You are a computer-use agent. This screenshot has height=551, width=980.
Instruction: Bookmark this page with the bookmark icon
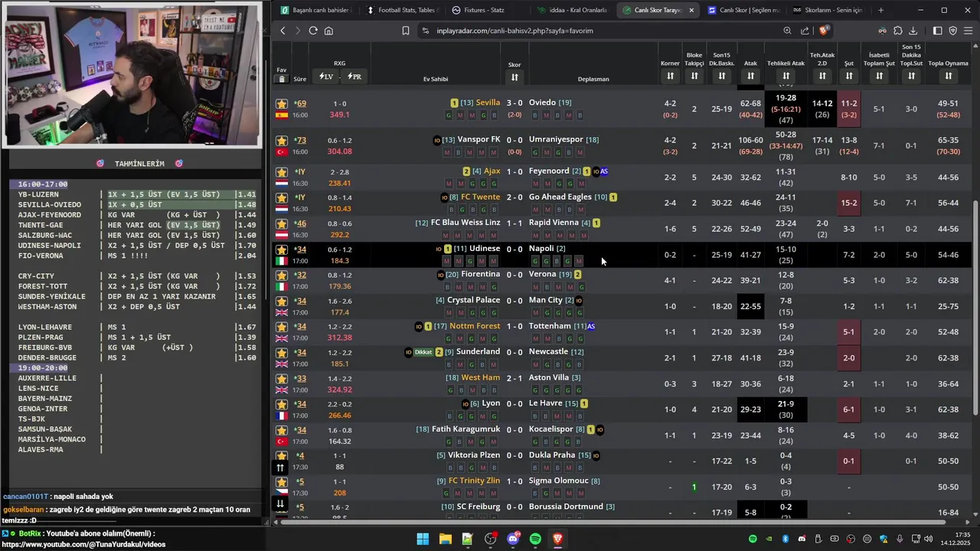pos(406,31)
